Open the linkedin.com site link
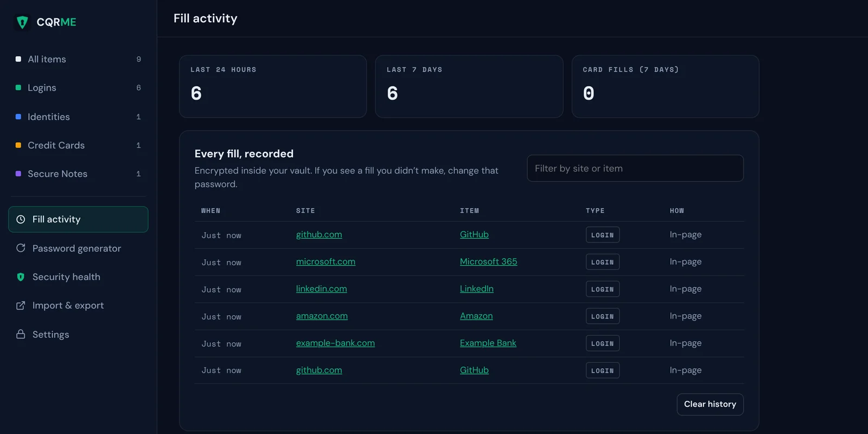 coord(321,289)
